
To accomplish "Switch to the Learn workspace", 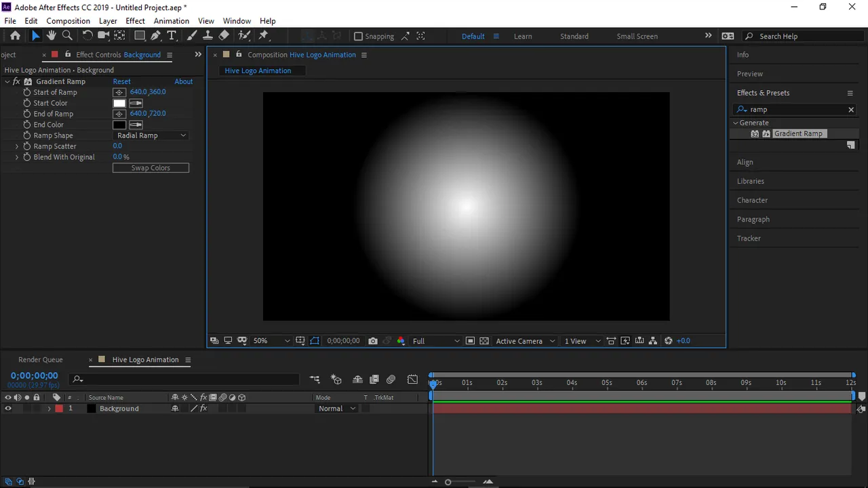I will point(523,37).
